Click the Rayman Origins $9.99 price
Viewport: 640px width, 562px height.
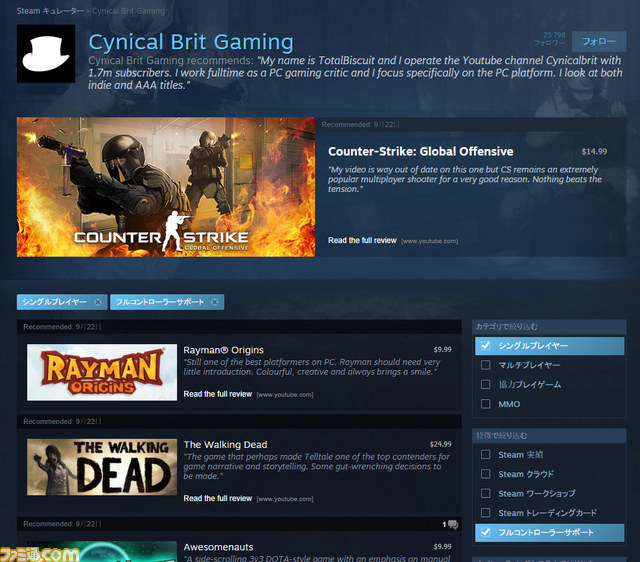click(x=442, y=349)
